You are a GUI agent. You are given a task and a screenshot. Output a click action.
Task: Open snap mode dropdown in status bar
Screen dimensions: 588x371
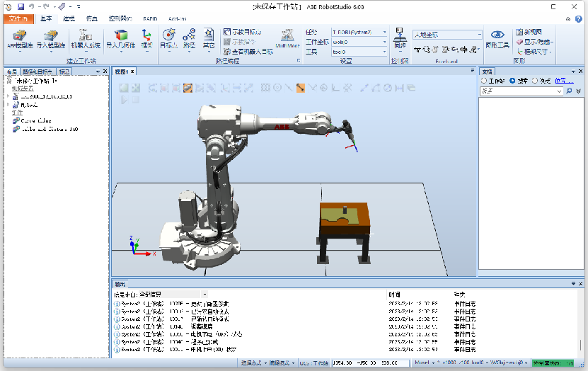pyautogui.click(x=282, y=363)
